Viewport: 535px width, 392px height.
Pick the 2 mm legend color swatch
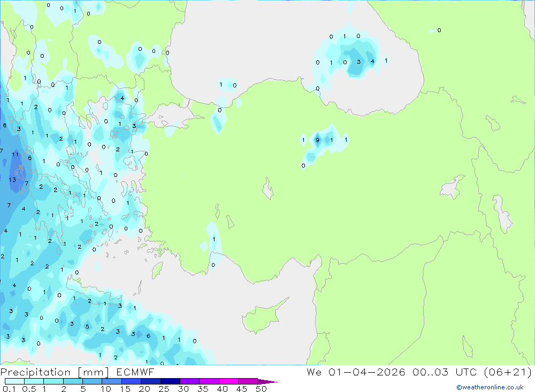pos(73,381)
